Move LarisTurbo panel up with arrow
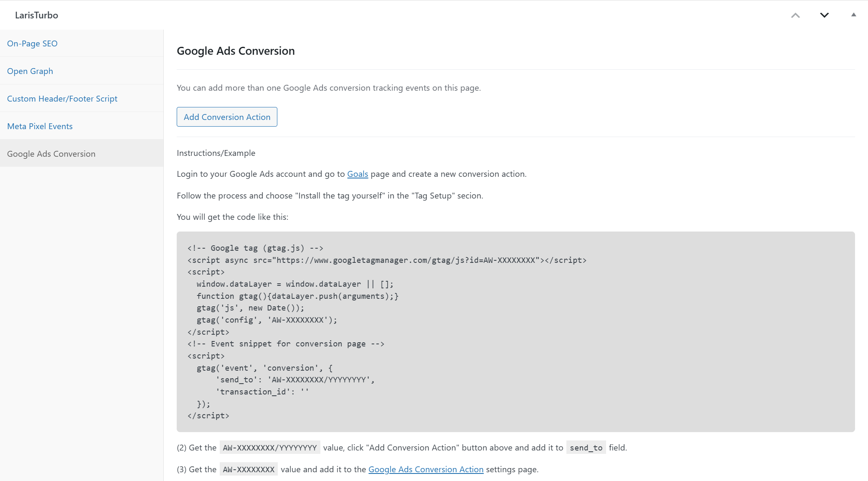 795,15
